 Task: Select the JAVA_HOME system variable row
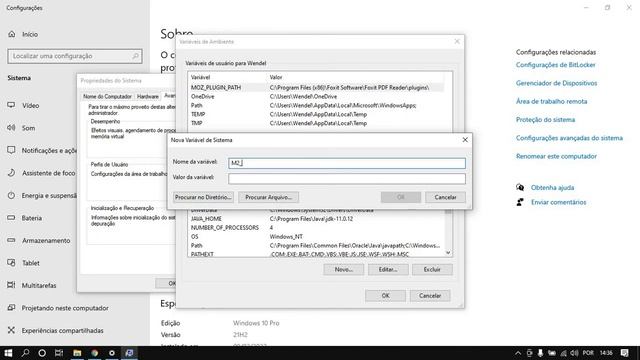[x=316, y=219]
